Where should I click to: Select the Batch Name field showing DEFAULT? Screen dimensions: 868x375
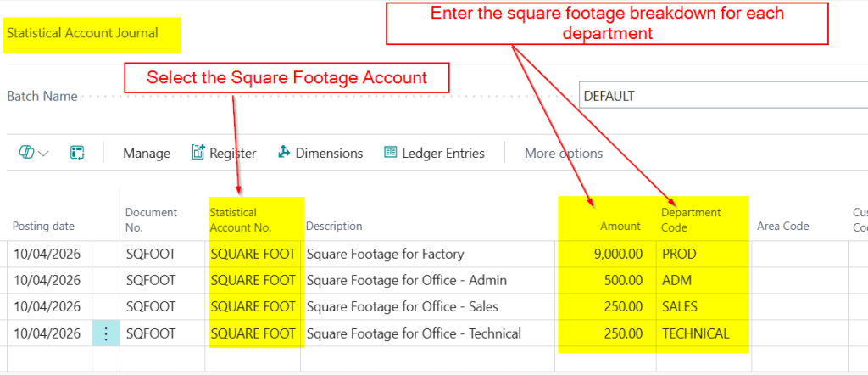(x=721, y=96)
